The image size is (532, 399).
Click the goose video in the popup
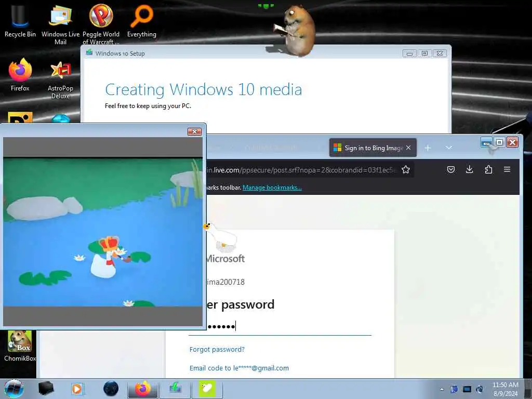coord(103,232)
